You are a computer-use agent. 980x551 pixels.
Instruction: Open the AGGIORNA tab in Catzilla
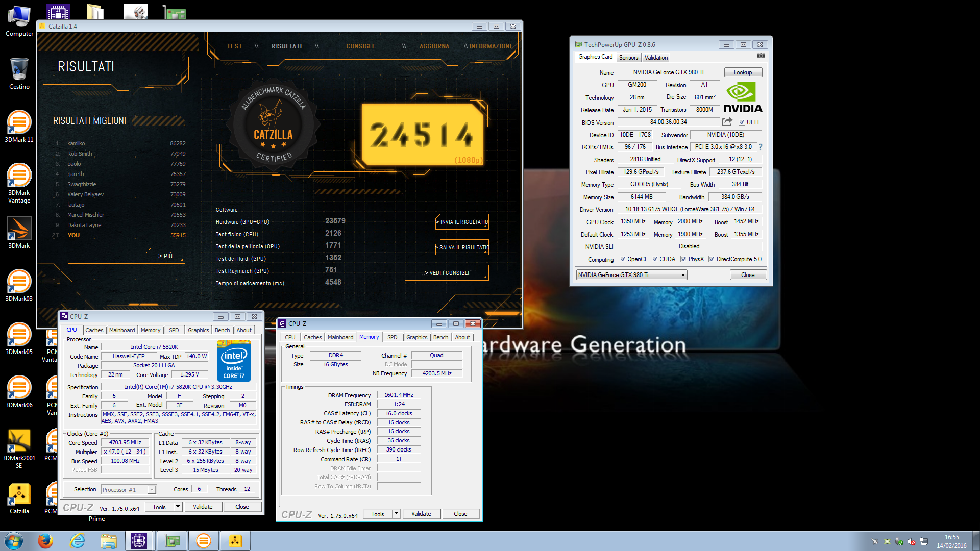click(434, 46)
